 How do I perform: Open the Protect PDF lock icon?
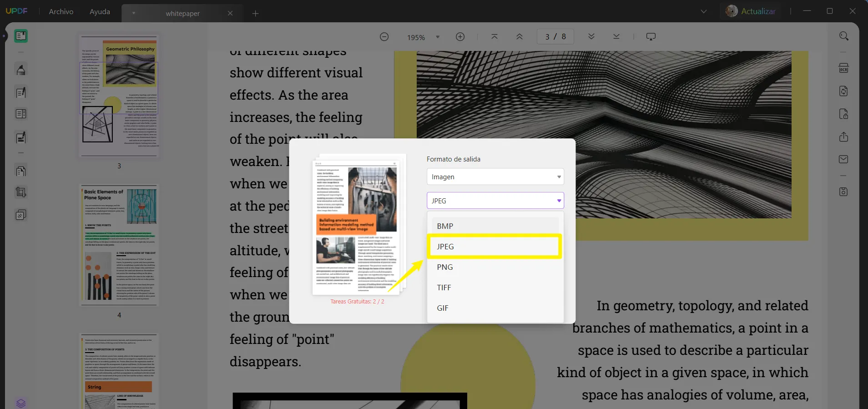[x=844, y=114]
